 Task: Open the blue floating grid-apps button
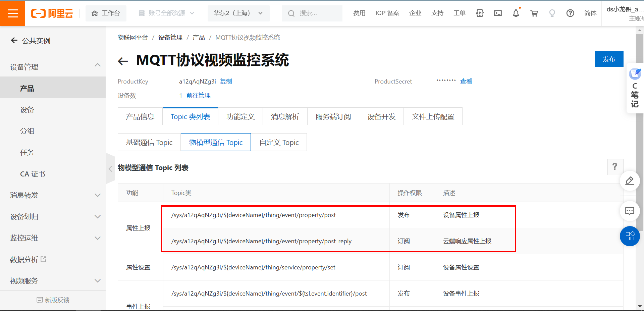coord(630,236)
